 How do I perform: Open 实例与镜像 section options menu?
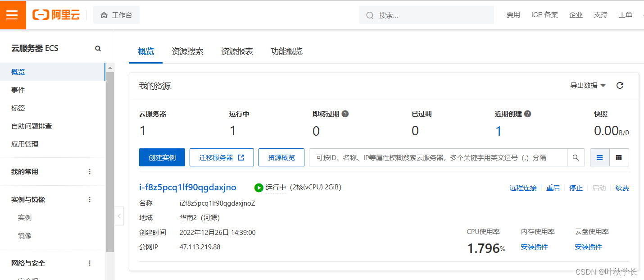click(x=90, y=200)
